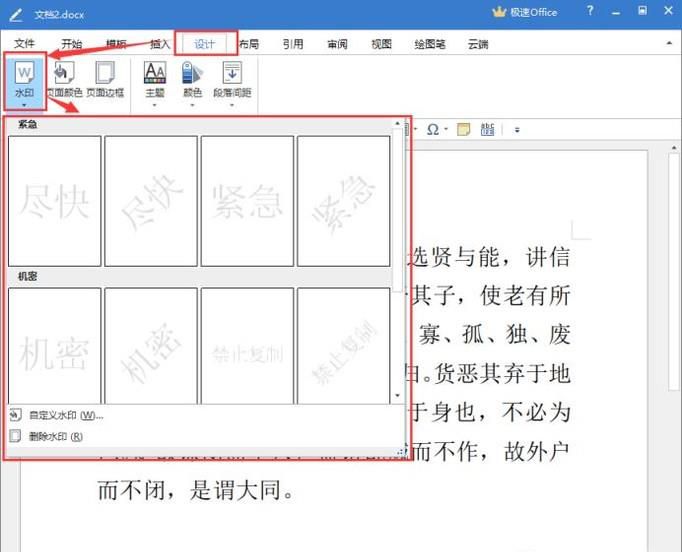Viewport: 682px width, 552px height.
Task: Switch to the 绘图笔 tab
Action: pos(430,43)
